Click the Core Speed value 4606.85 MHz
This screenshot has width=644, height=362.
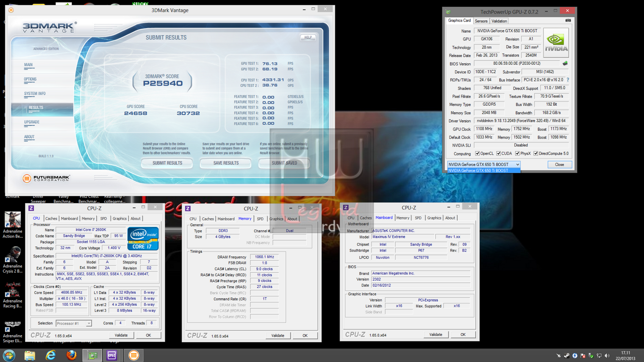(x=72, y=292)
